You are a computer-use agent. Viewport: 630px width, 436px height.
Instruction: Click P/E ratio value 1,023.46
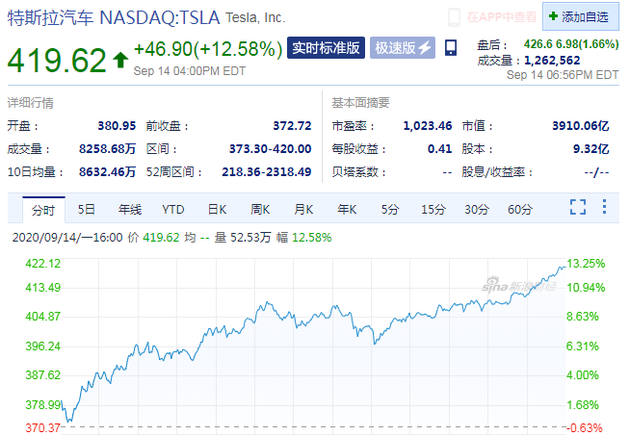click(428, 126)
